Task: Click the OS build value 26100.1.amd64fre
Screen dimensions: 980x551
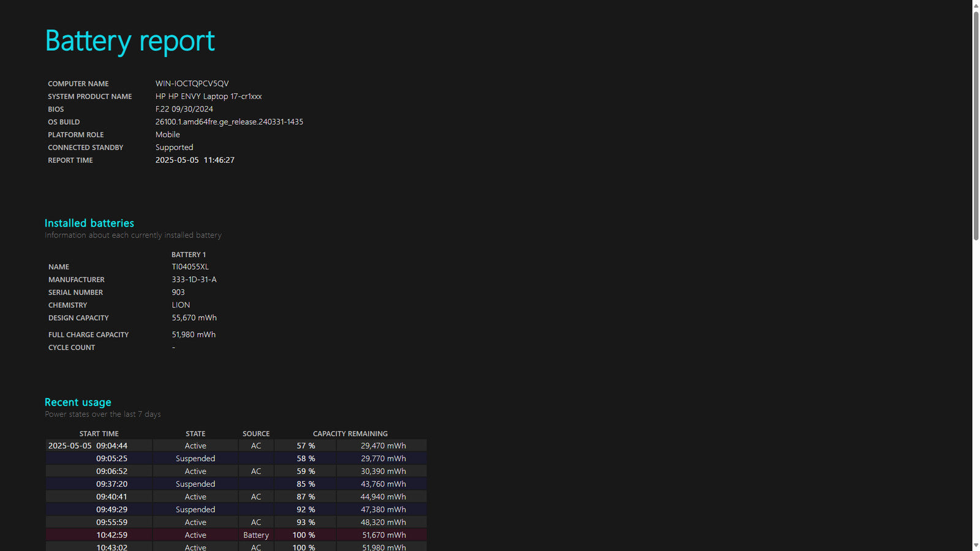Action: (229, 122)
